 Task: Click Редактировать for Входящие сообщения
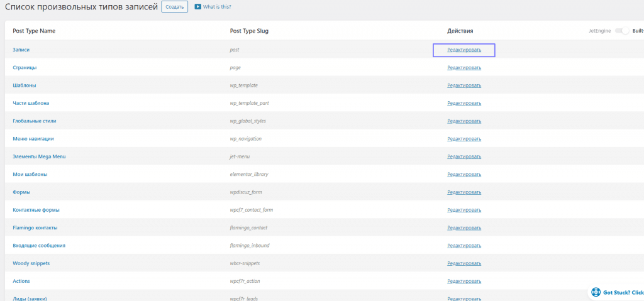coord(464,246)
